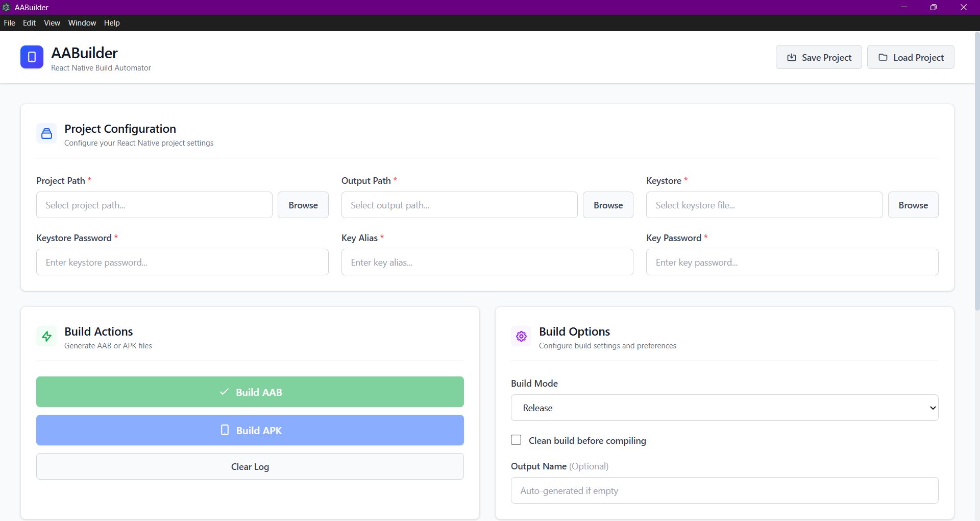Click into the Output Name field
The width and height of the screenshot is (980, 521).
[724, 490]
